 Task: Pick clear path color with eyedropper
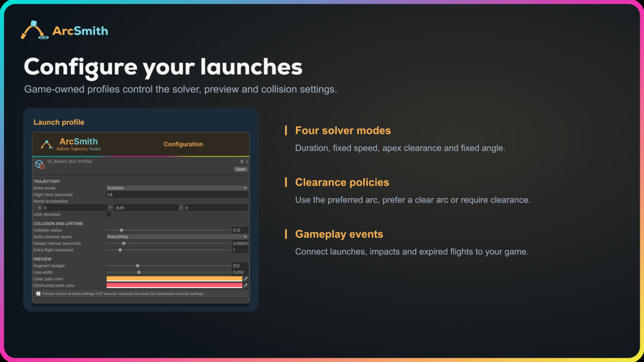point(246,279)
